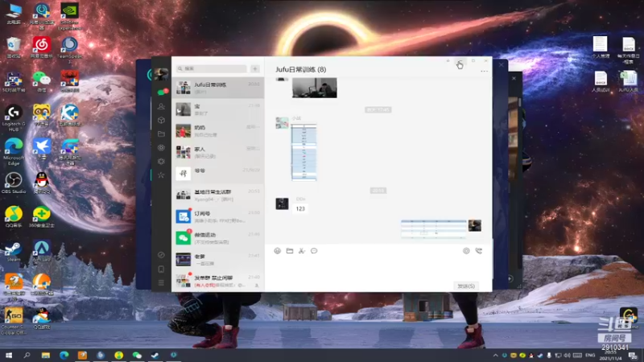Click the message input area
The image size is (644, 362).
(378, 269)
